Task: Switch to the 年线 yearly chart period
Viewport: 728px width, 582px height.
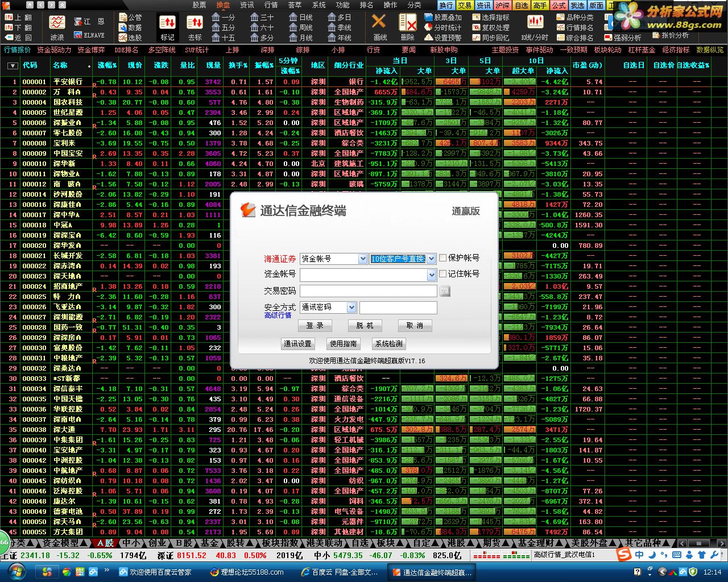Action: tap(340, 38)
